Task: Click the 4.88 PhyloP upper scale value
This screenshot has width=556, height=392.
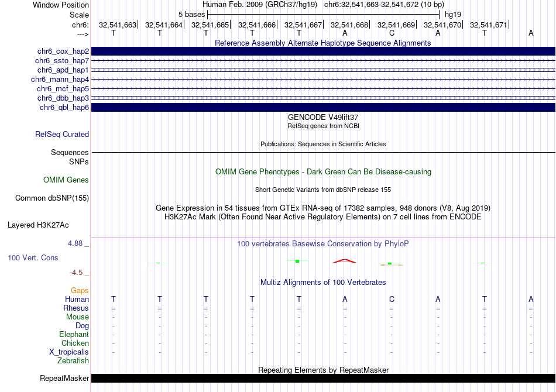Action: point(75,243)
